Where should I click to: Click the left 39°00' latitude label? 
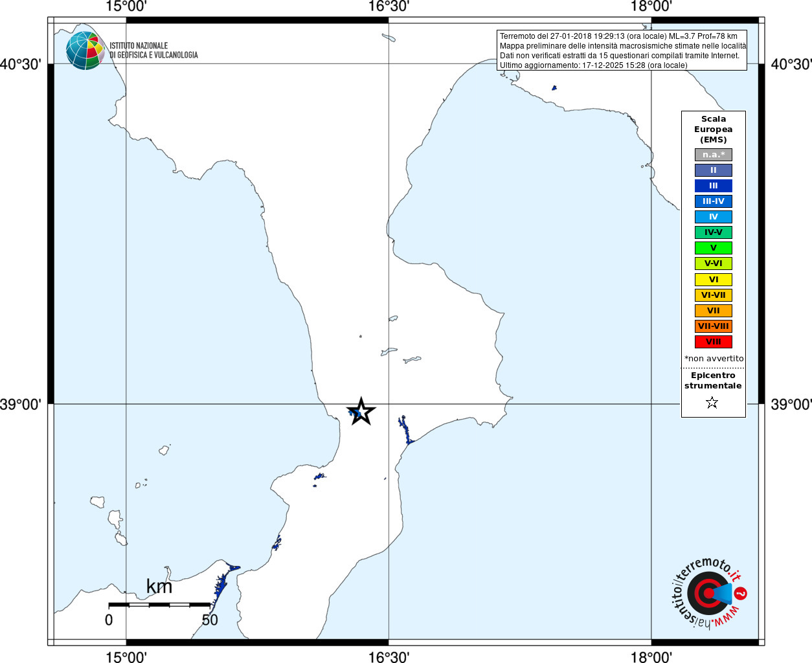(21, 404)
